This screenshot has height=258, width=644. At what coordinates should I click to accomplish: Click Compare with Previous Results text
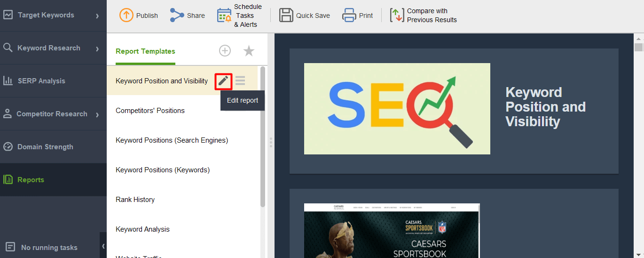[x=432, y=16]
